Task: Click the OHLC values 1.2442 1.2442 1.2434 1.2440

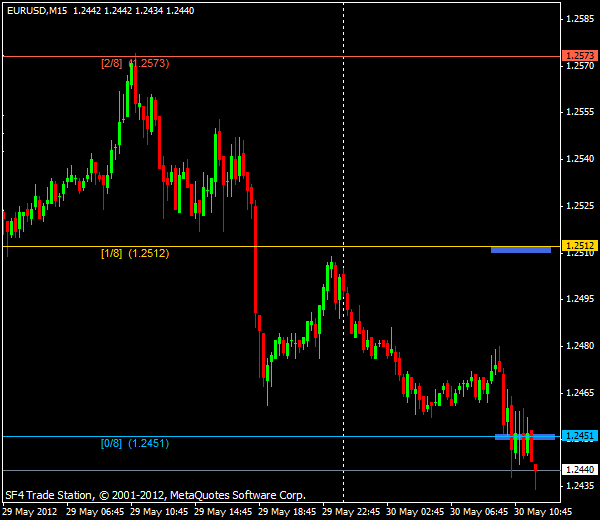Action: coord(134,11)
